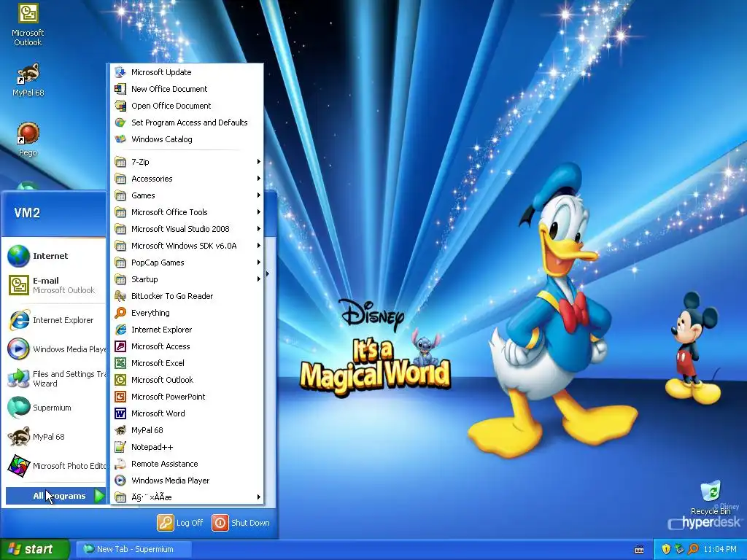Launch Microsoft Excel
Image resolution: width=747 pixels, height=560 pixels.
coord(186,363)
